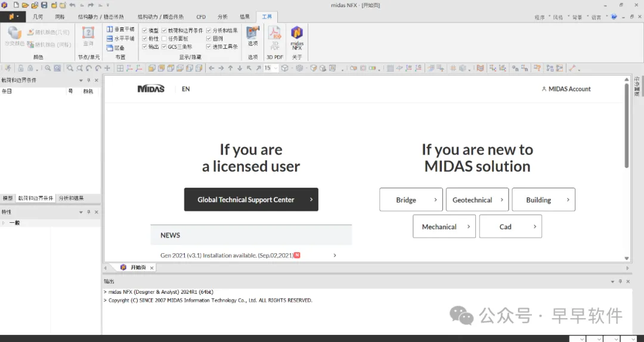Screen dimensions: 644x342
Task: Create a new file from quick access toolbar
Action: coord(16,5)
